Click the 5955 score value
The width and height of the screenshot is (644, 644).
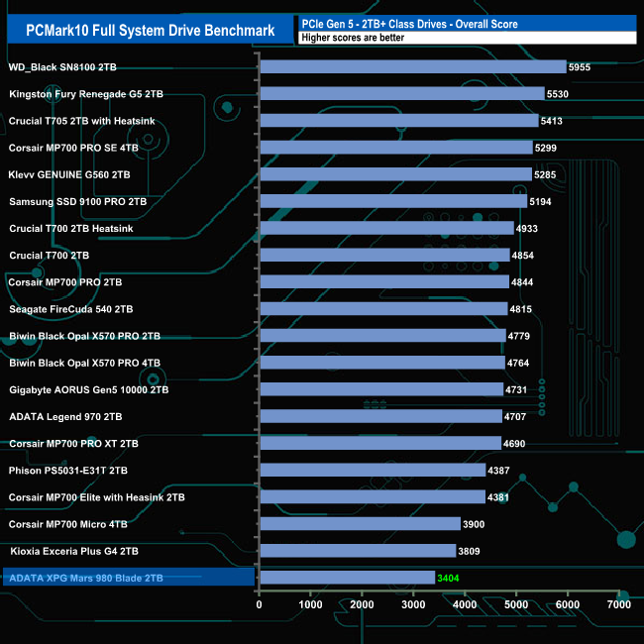coord(580,67)
